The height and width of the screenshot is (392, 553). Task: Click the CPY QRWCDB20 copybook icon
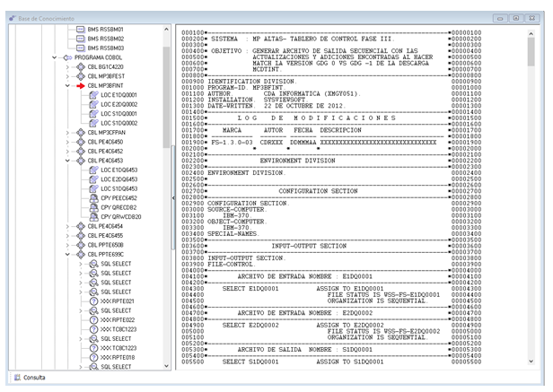coord(92,216)
